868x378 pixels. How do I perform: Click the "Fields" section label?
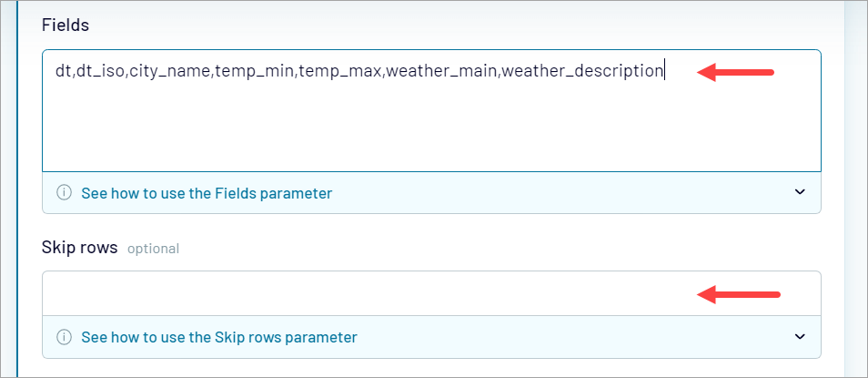click(x=66, y=26)
